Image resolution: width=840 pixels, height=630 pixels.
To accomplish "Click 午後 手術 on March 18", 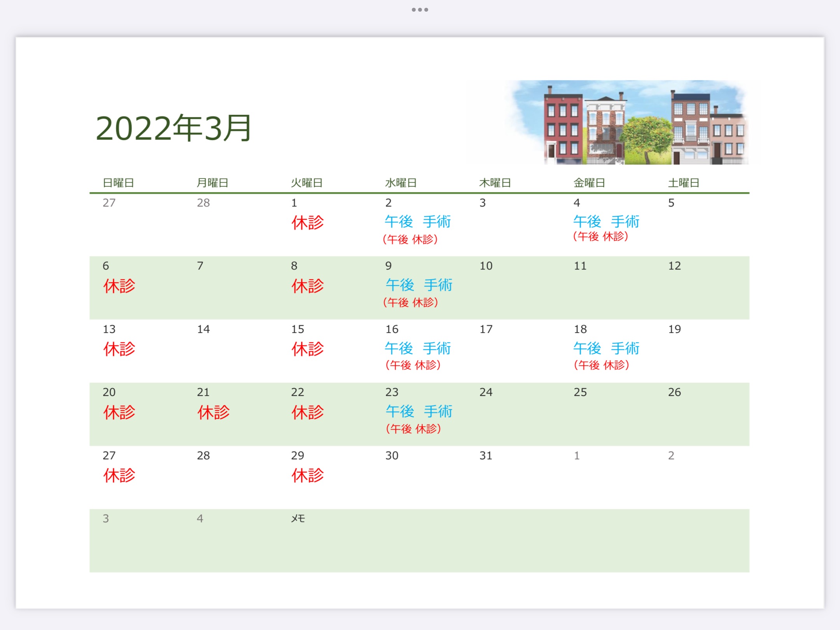I will (x=606, y=348).
